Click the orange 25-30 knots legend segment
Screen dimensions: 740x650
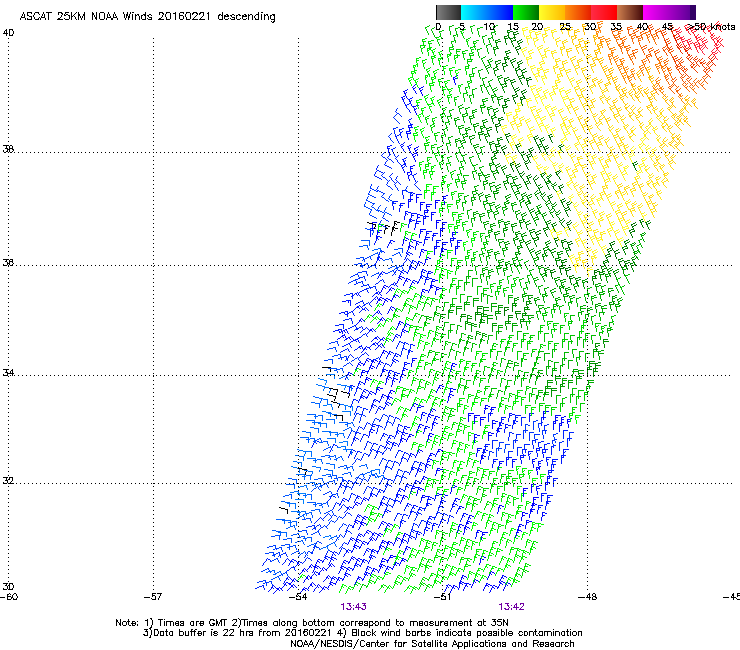click(x=578, y=12)
